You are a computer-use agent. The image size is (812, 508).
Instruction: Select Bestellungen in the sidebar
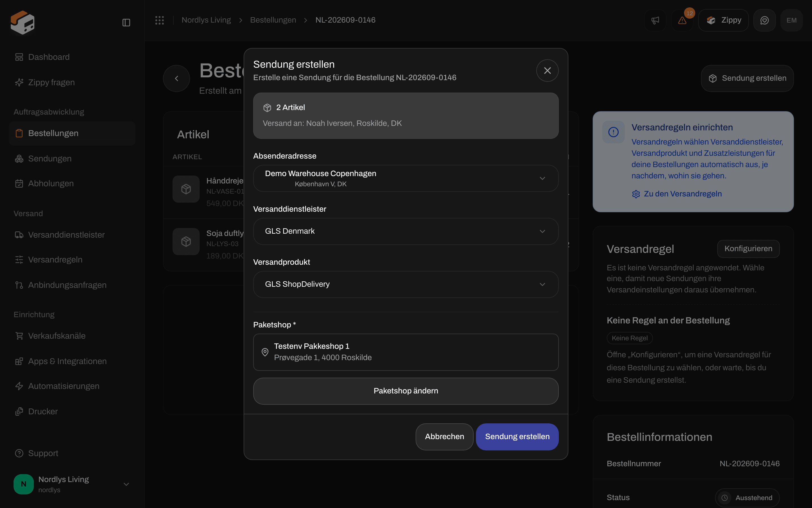pos(72,133)
